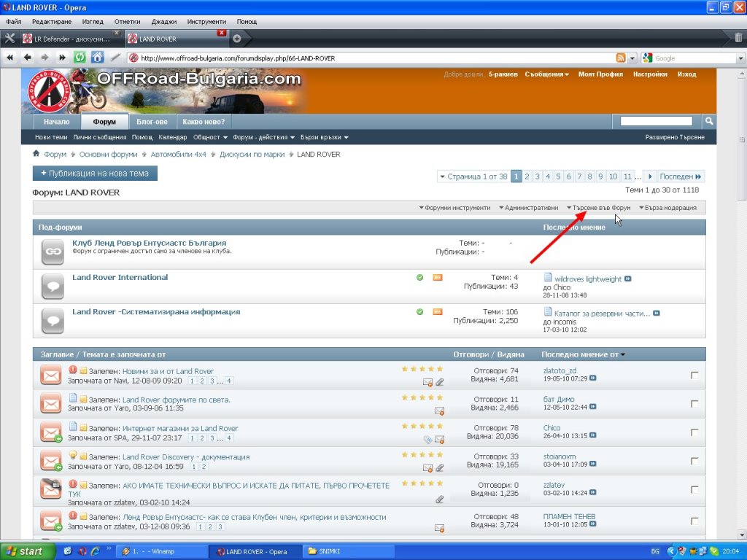747x560 pixels.
Task: Click the tag icon on Интернет магазини row
Action: (428, 440)
